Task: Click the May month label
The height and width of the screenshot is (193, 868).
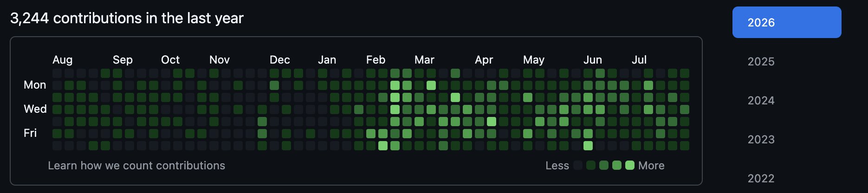Action: [534, 60]
